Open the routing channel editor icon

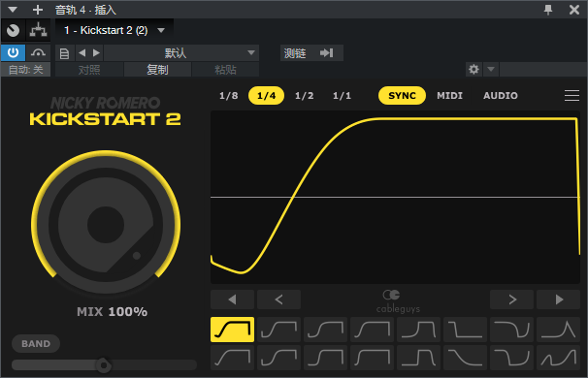click(x=38, y=30)
